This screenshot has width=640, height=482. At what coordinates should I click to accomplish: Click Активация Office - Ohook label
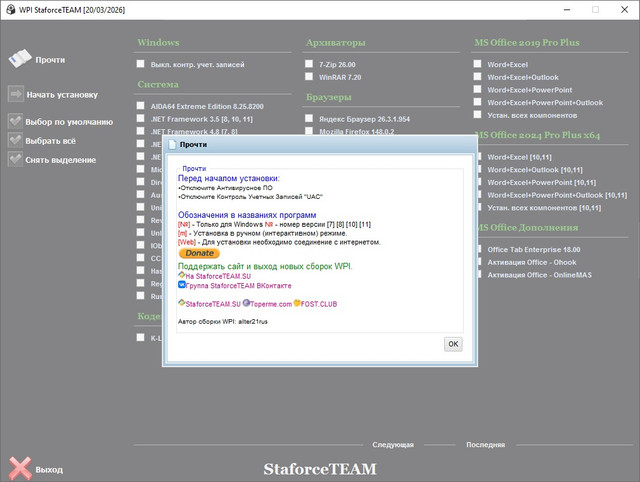coord(532,262)
